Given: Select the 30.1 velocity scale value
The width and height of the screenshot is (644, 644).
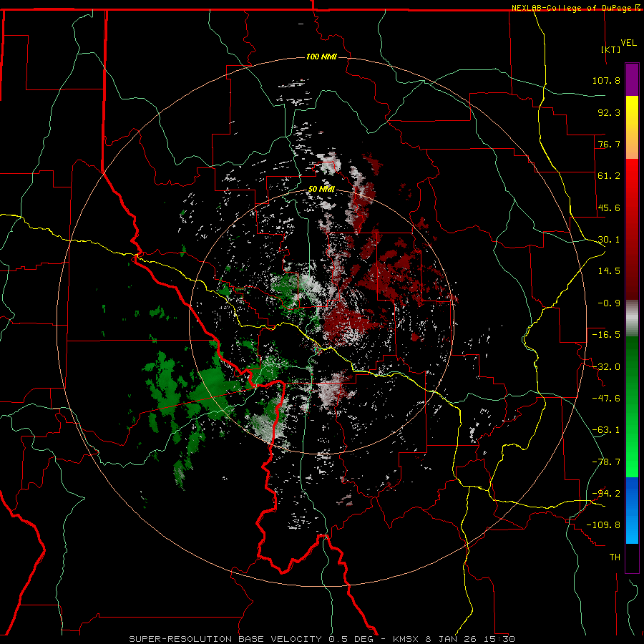Looking at the screenshot, I should [x=609, y=240].
